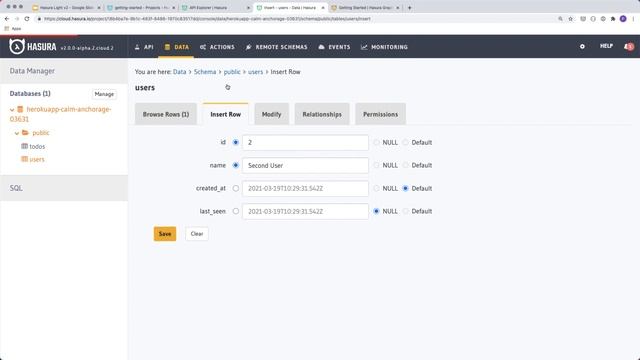The image size is (640, 360).
Task: Set name to Default
Action: [x=405, y=165]
